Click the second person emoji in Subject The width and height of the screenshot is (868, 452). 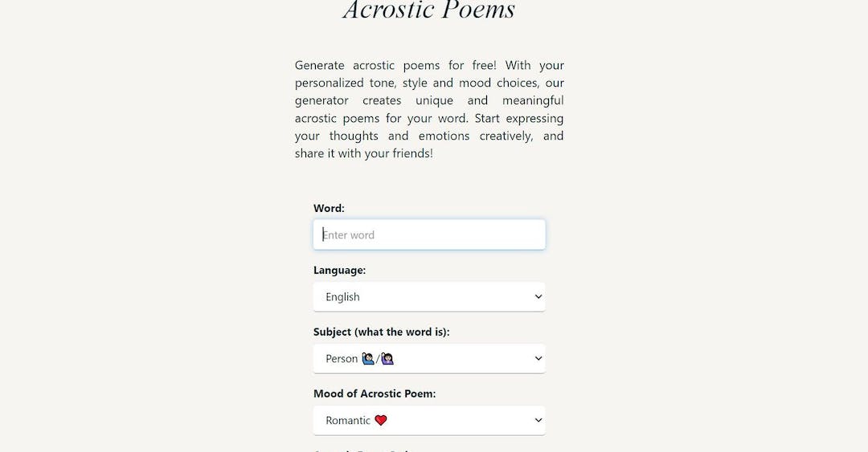click(387, 359)
